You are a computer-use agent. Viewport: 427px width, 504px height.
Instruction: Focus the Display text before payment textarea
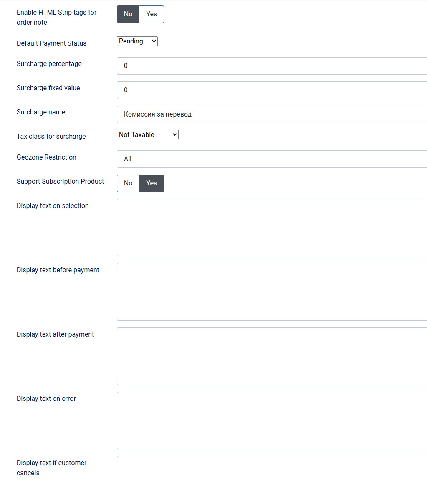271,292
